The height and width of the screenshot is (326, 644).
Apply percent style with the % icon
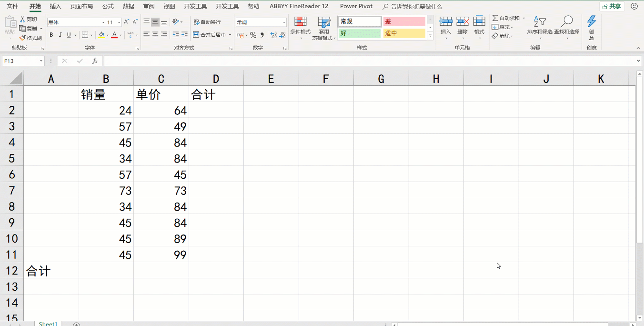click(253, 35)
